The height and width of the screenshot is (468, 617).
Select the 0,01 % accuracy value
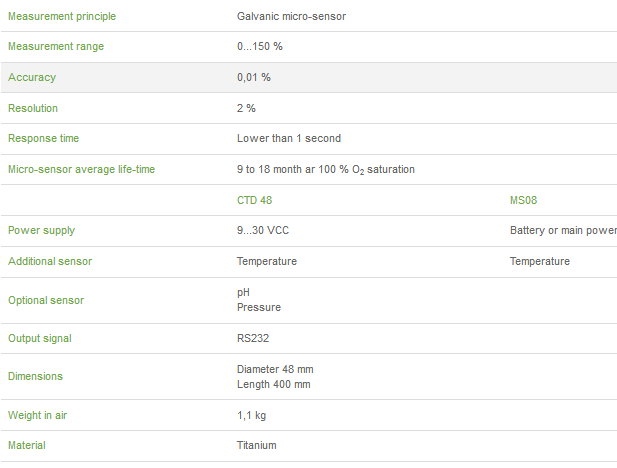[x=254, y=77]
